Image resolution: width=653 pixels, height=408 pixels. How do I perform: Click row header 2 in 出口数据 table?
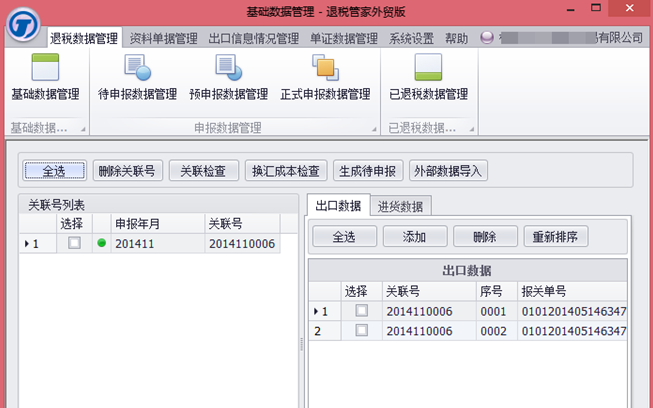coord(325,331)
